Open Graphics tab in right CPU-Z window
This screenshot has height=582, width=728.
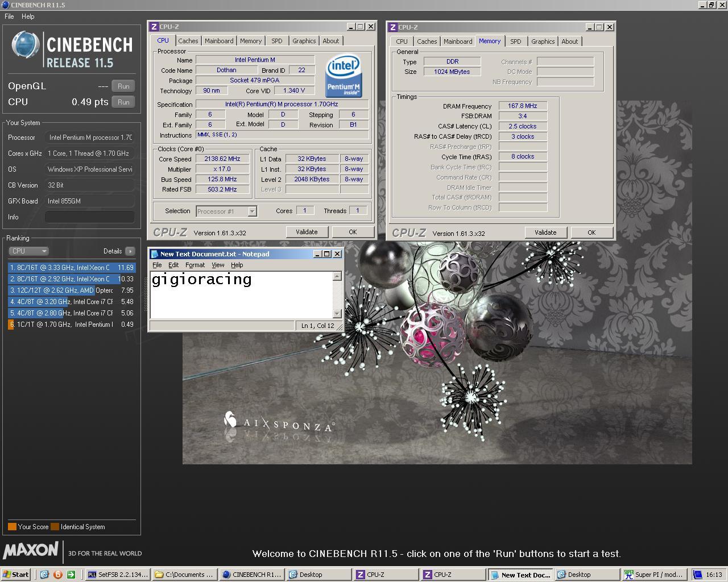click(x=543, y=41)
